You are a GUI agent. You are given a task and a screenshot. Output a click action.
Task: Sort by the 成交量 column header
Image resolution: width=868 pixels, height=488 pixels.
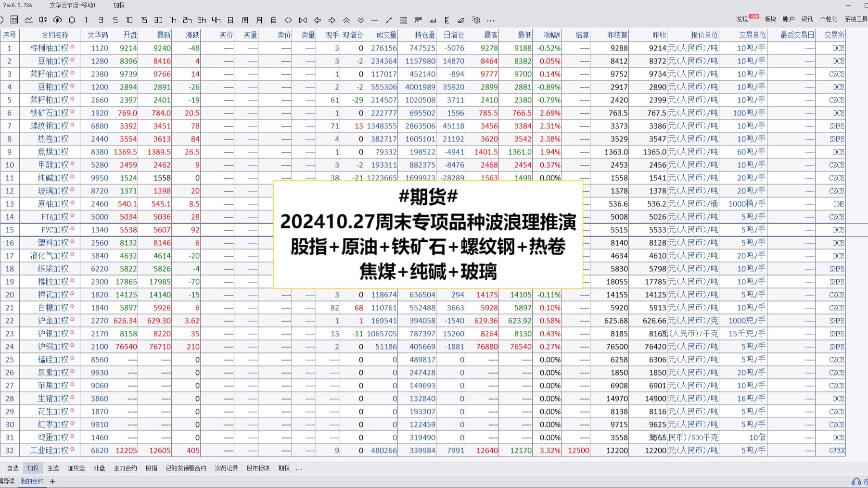point(386,35)
